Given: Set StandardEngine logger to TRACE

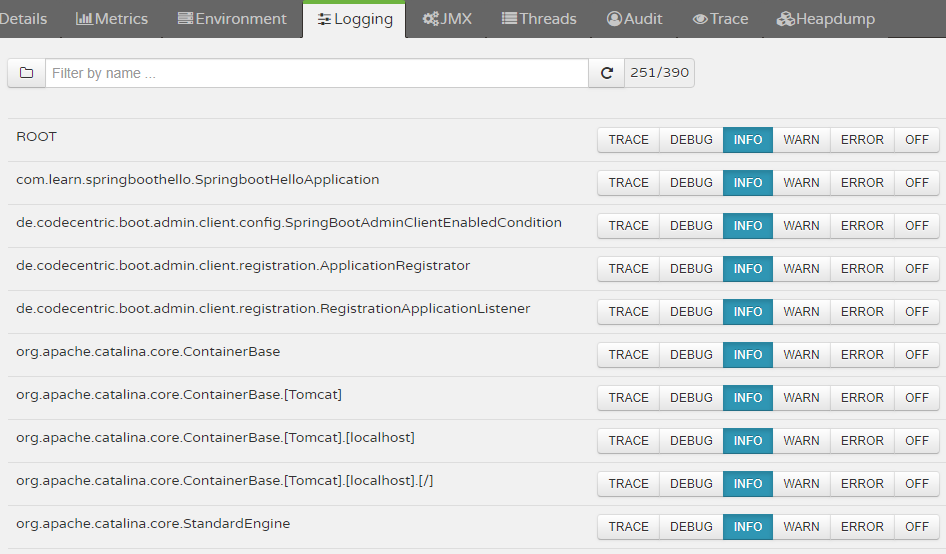Looking at the screenshot, I should click(629, 527).
